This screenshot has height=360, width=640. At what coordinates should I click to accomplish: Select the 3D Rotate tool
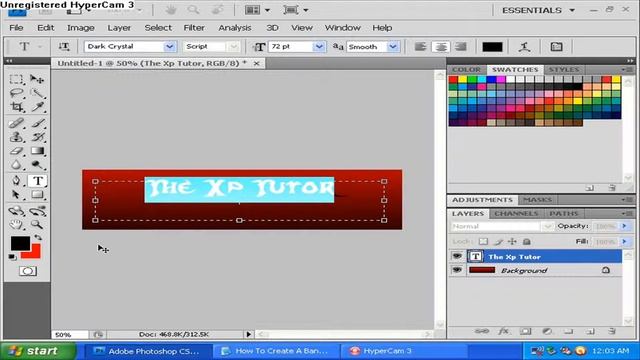[x=16, y=211]
